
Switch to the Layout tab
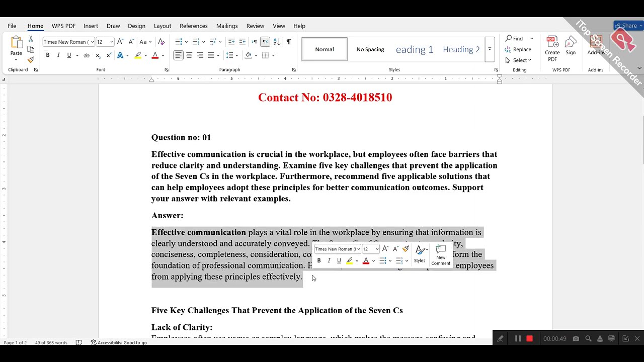162,26
